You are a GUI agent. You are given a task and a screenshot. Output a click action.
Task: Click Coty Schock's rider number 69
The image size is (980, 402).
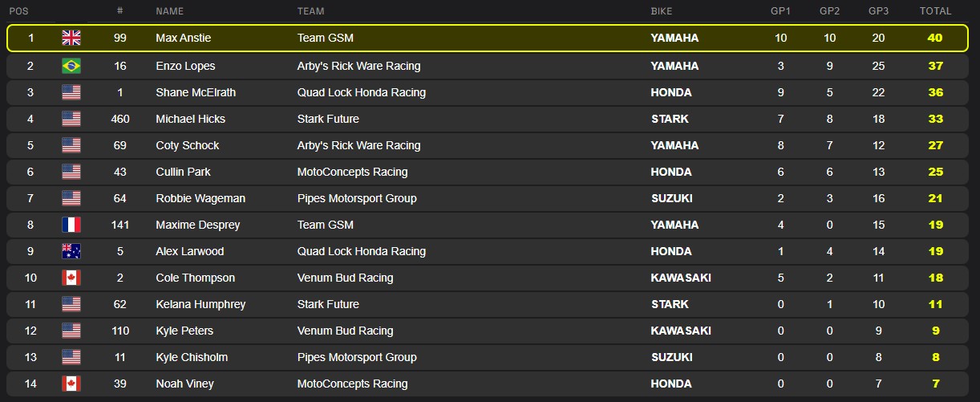(x=119, y=145)
